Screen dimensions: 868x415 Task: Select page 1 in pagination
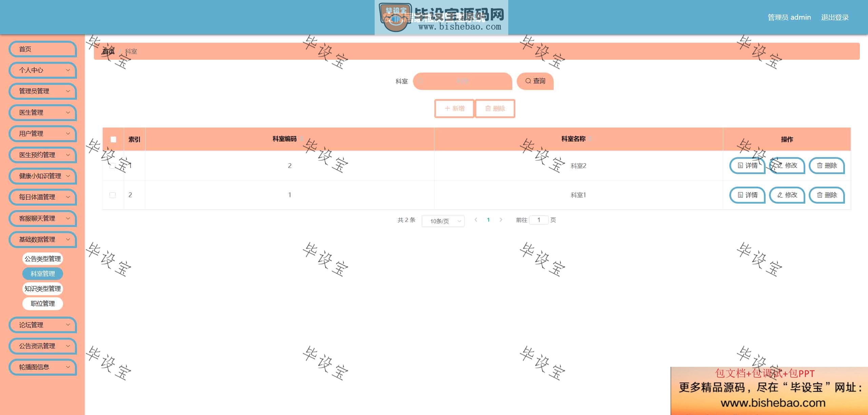click(488, 220)
